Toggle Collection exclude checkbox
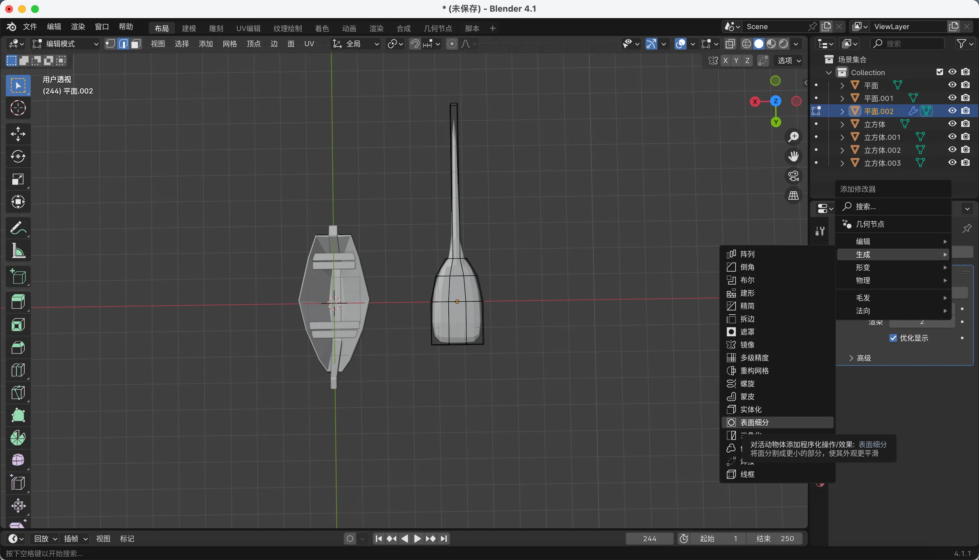979x560 pixels. [x=940, y=72]
